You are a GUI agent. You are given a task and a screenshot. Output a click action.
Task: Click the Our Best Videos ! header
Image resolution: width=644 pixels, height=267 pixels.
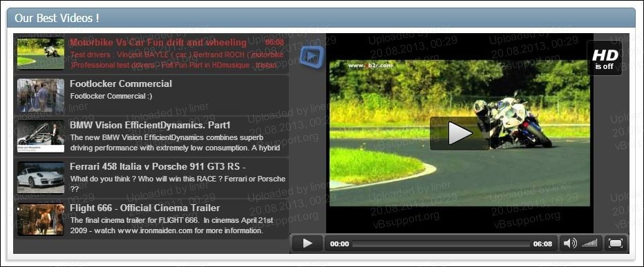pos(57,18)
